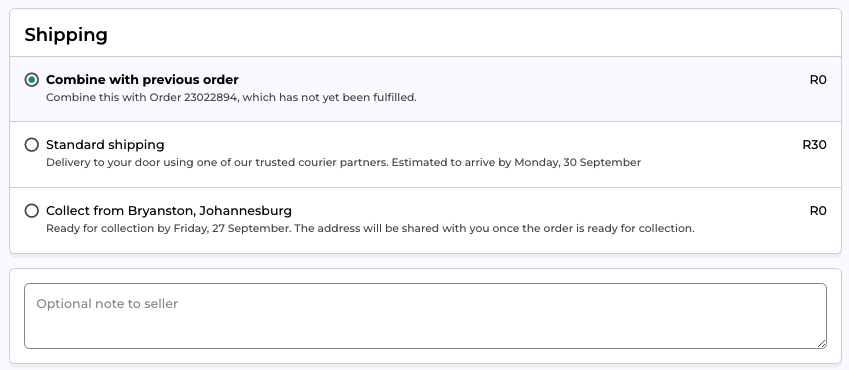Click the courier delivery estimate description
The width and height of the screenshot is (849, 370).
[x=343, y=163]
